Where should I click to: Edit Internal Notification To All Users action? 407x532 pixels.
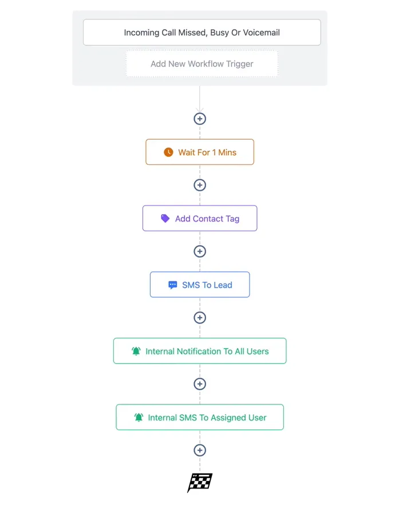(x=200, y=351)
